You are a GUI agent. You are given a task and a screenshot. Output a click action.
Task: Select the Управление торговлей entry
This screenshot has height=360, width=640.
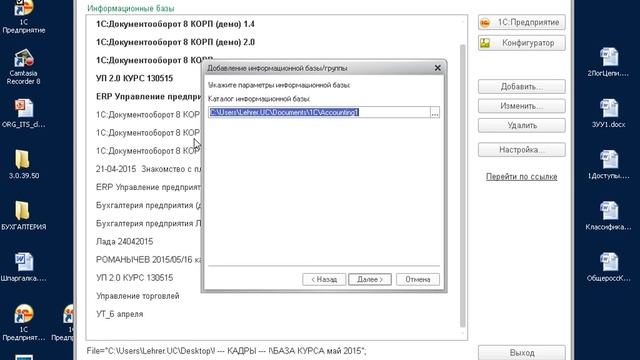pos(138,296)
